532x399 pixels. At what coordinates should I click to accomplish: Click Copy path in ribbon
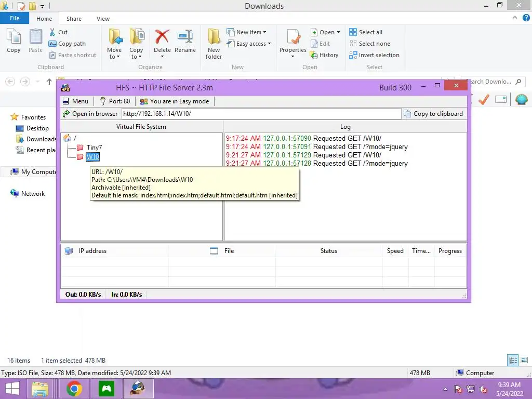(x=67, y=44)
